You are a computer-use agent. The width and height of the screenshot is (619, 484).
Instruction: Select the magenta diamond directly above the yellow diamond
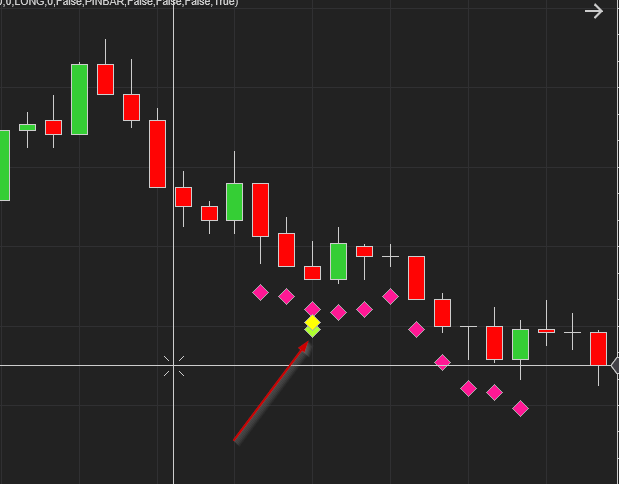(312, 308)
